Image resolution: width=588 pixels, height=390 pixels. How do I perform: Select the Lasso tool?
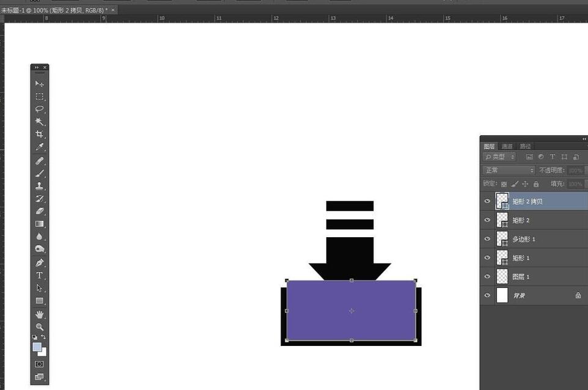point(40,109)
